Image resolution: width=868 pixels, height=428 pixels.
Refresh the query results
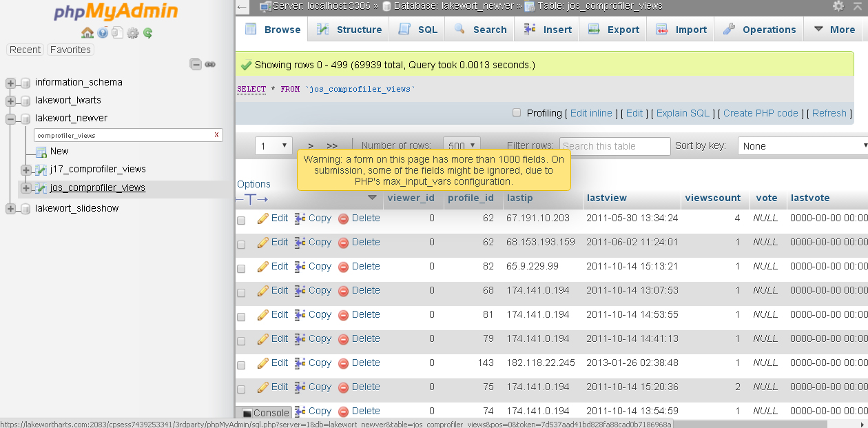pos(829,113)
